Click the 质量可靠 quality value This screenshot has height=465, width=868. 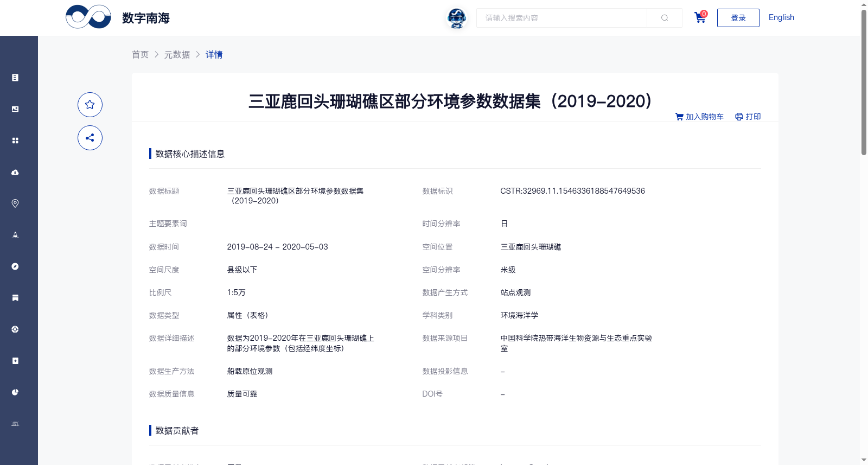click(242, 394)
